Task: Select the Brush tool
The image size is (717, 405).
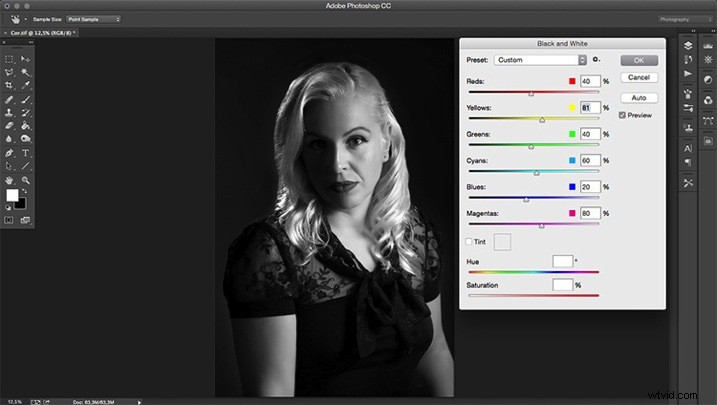Action: [26, 99]
